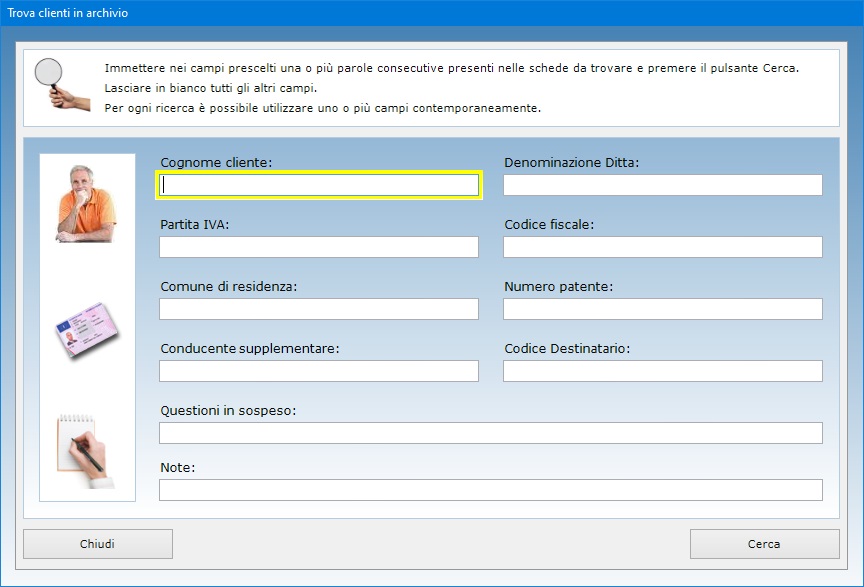
Task: Select the Partita IVA input box
Action: [x=319, y=247]
